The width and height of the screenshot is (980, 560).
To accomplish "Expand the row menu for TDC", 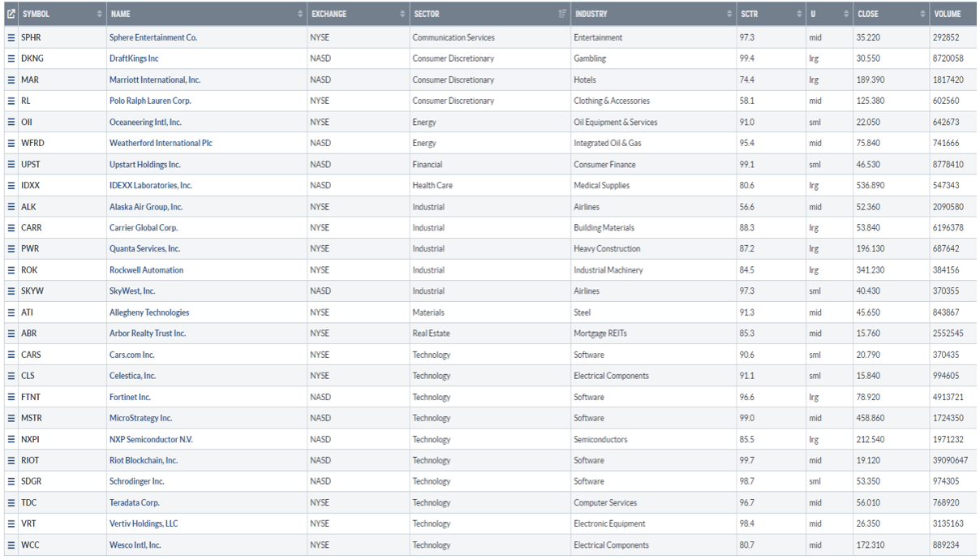I will pyautogui.click(x=11, y=502).
